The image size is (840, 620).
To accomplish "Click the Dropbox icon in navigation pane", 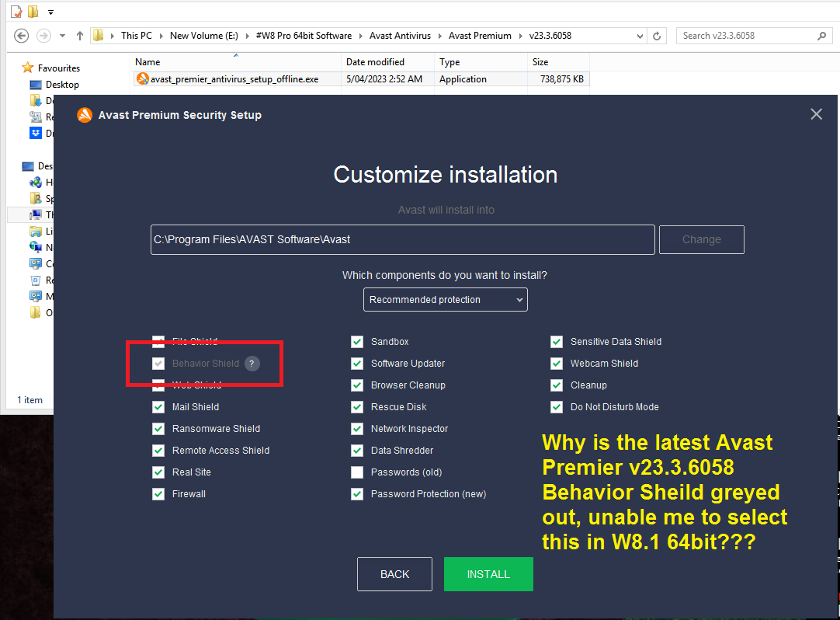I will pyautogui.click(x=36, y=133).
